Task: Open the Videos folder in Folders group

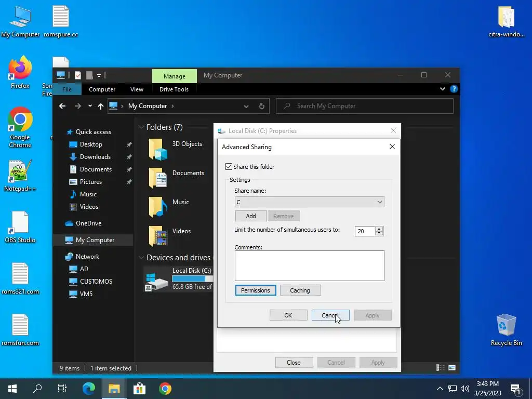Action: pos(170,236)
